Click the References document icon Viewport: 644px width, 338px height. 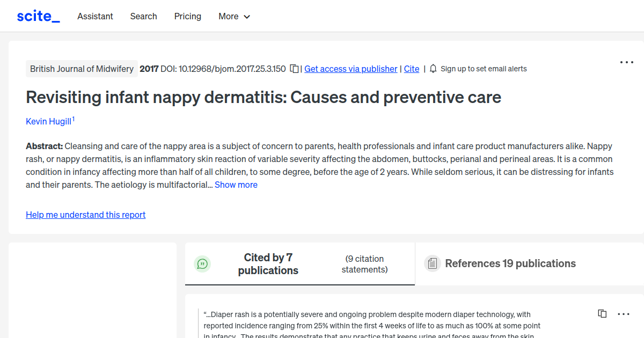(432, 263)
